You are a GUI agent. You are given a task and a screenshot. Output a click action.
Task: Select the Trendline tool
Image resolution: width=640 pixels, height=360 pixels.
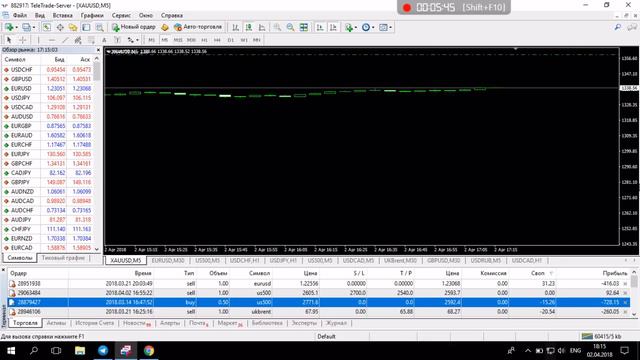pos(64,40)
